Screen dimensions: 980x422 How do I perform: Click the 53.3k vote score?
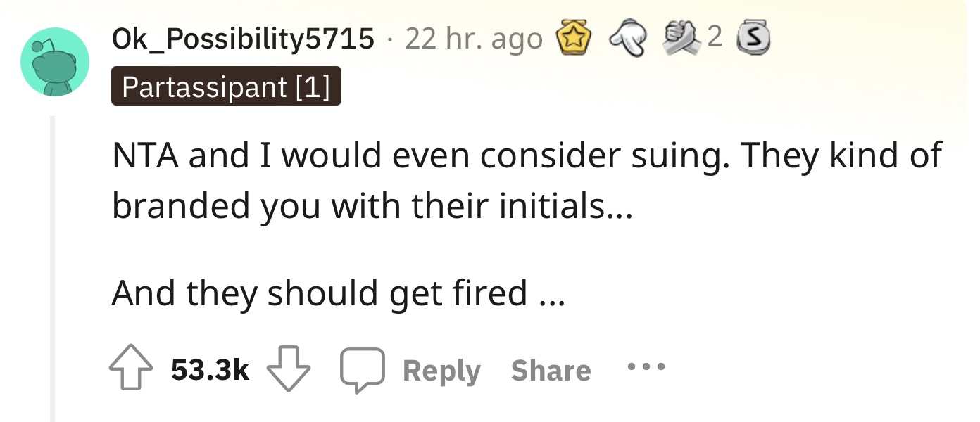211,371
